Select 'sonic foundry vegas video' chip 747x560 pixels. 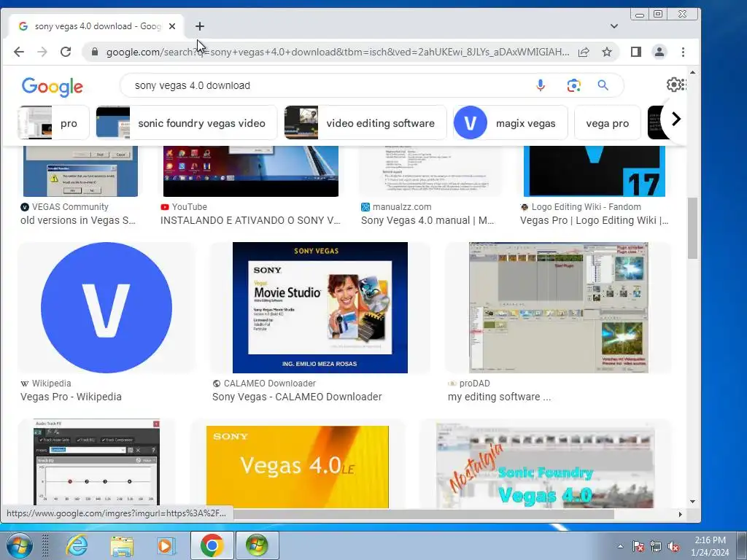[186, 122]
